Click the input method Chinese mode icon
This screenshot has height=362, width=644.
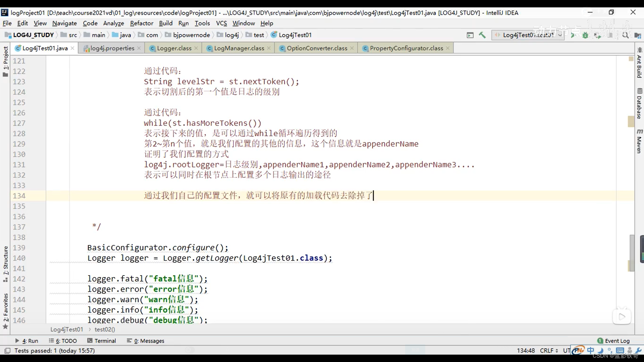590,350
